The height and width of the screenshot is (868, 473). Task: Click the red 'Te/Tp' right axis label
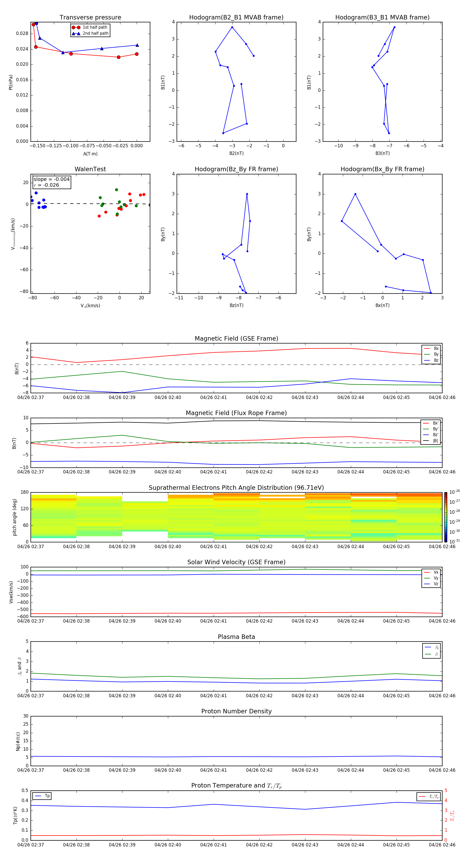tap(453, 815)
